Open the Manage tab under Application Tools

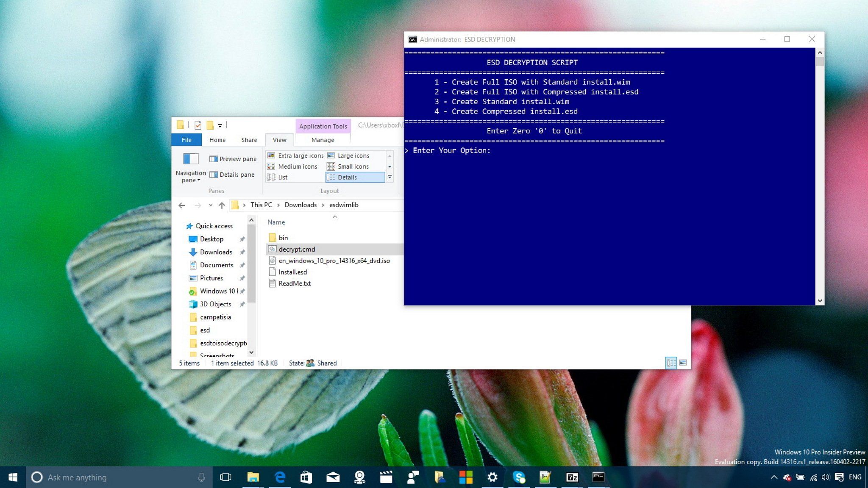point(323,139)
